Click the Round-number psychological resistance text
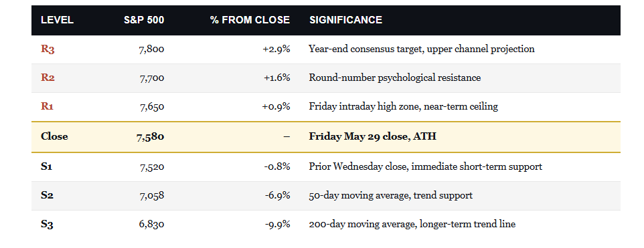 395,78
